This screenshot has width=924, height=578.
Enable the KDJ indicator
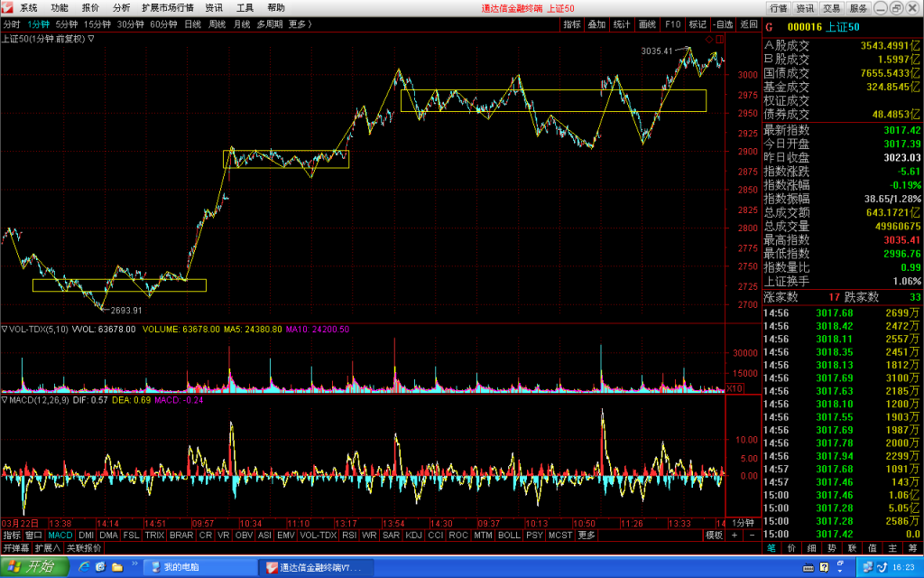pyautogui.click(x=413, y=535)
